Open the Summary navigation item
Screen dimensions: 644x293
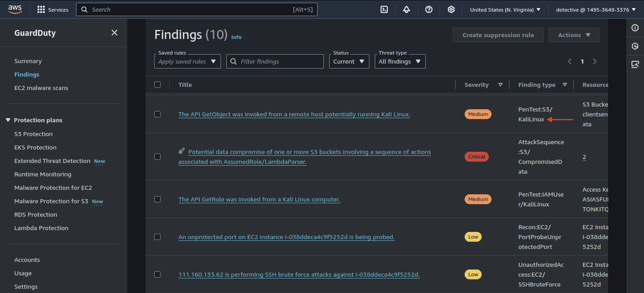pyautogui.click(x=28, y=61)
